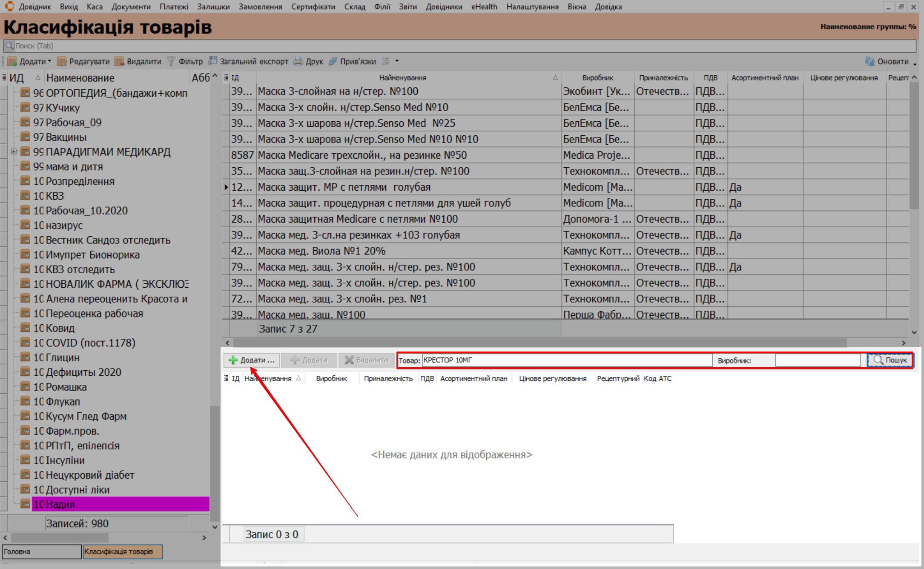
Task: Click the Пошук search button
Action: 890,360
